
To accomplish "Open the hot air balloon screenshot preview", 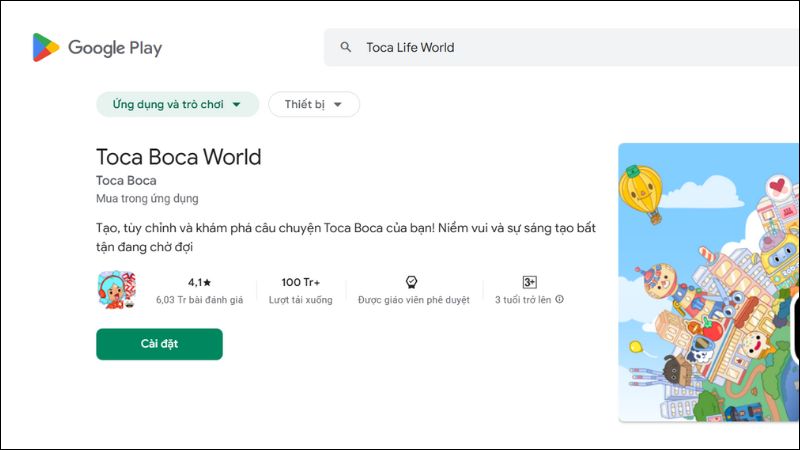I will point(708,282).
